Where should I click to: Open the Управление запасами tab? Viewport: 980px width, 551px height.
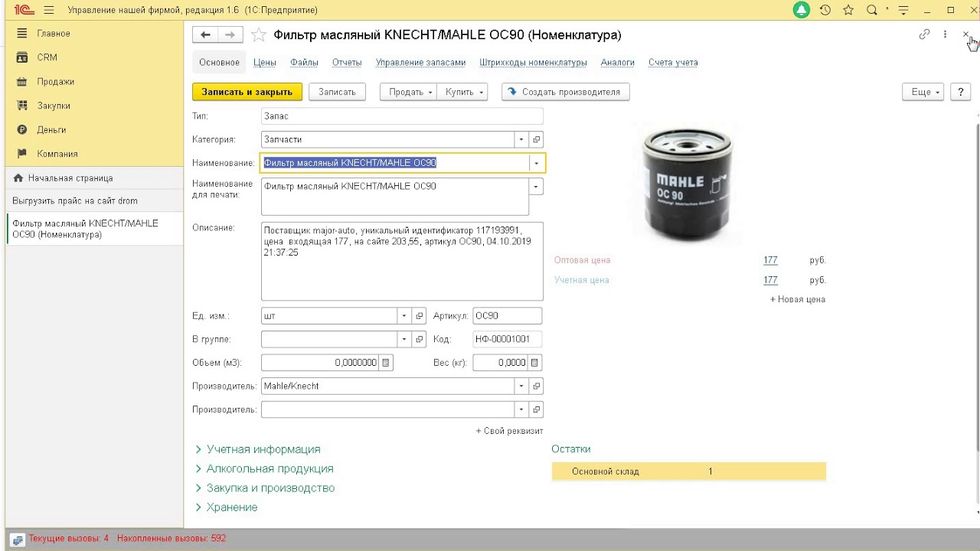point(420,63)
